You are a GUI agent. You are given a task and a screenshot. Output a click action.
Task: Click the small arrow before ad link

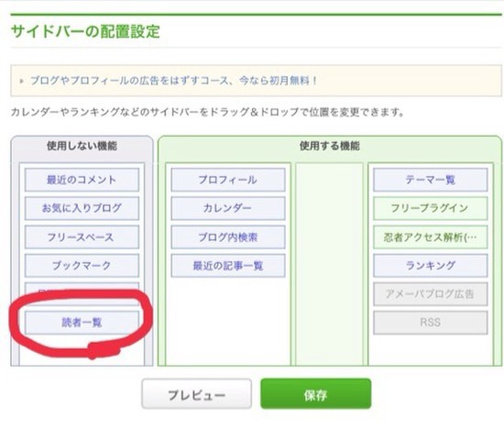(x=22, y=81)
